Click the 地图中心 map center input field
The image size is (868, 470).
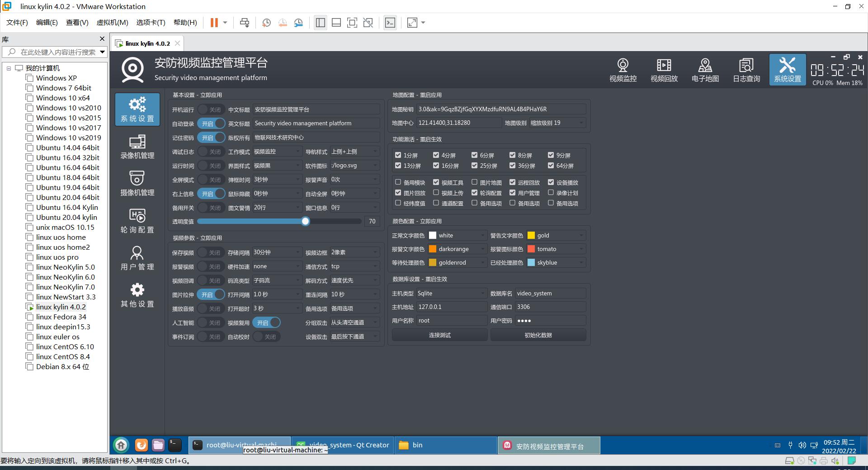[x=458, y=123]
